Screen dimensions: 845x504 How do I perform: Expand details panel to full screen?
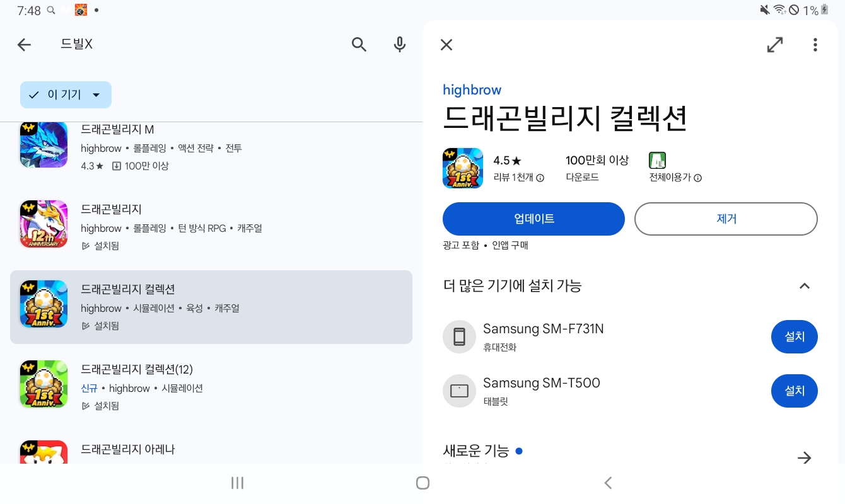pos(775,45)
